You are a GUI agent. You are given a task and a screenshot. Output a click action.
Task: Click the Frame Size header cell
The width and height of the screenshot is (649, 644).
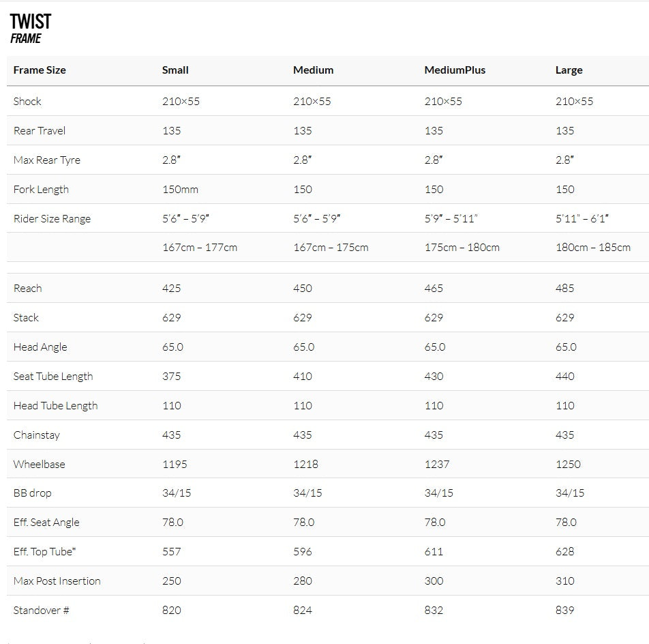(x=40, y=70)
